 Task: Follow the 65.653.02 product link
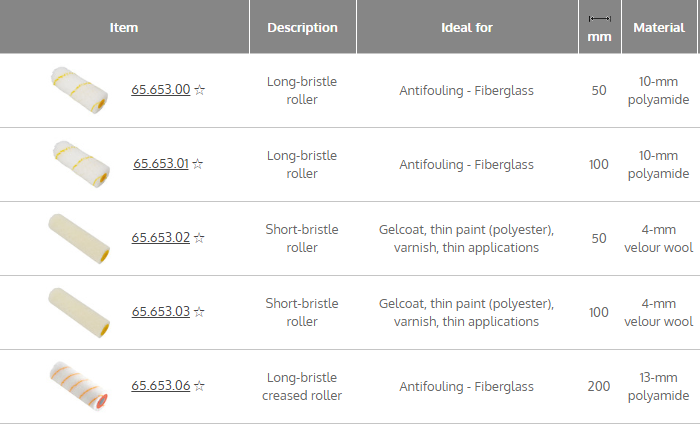pyautogui.click(x=160, y=238)
